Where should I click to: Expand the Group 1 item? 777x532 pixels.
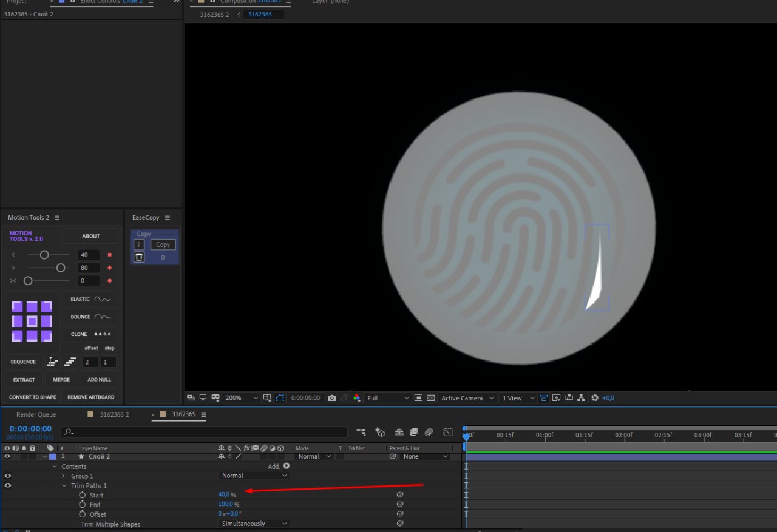click(x=64, y=476)
